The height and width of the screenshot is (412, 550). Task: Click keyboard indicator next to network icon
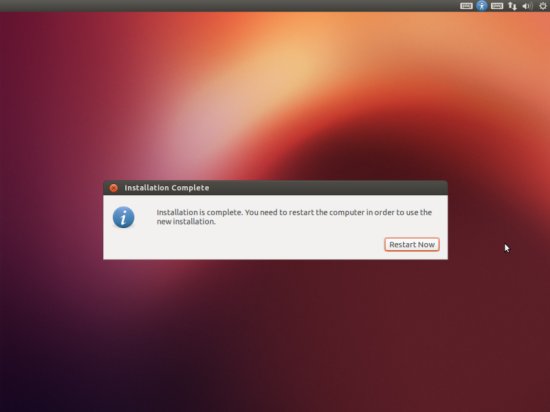pyautogui.click(x=497, y=6)
